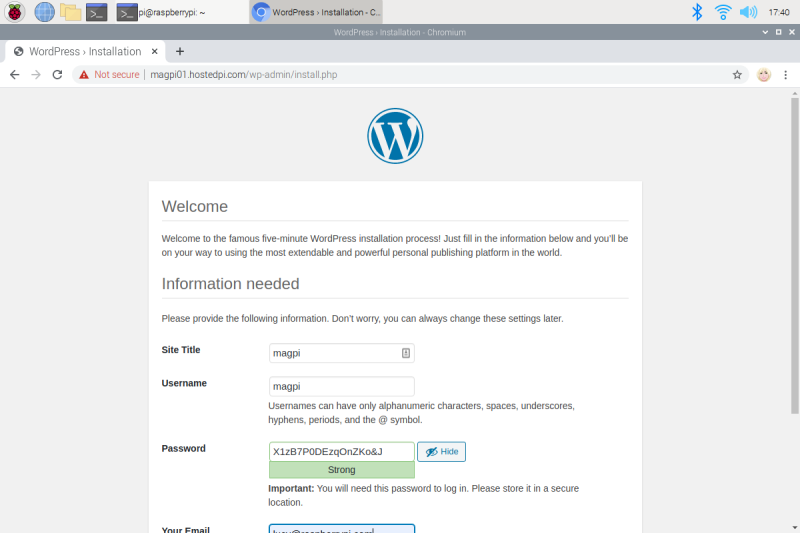Screen dimensions: 800x533
Task: Open the Wi-Fi network menu
Action: pyautogui.click(x=722, y=12)
